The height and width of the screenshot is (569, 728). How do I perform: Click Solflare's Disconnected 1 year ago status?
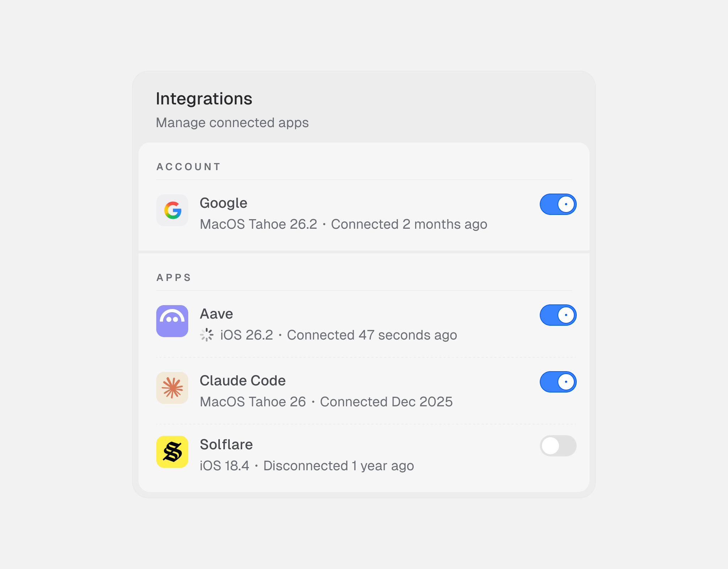tap(338, 466)
